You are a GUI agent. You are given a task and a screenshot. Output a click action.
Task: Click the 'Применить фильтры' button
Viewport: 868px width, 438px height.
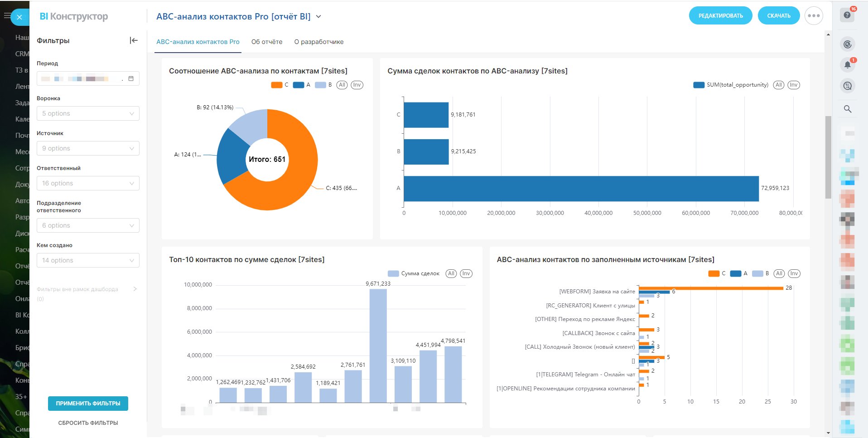(x=88, y=403)
